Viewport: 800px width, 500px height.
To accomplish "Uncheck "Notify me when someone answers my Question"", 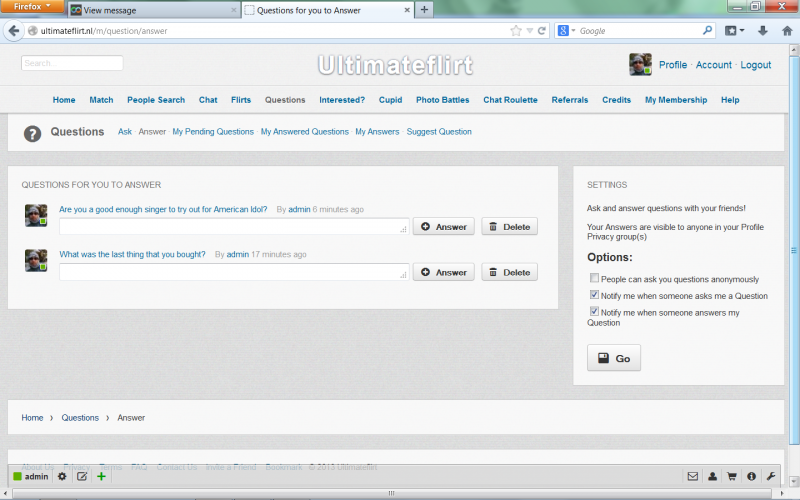I will (594, 312).
